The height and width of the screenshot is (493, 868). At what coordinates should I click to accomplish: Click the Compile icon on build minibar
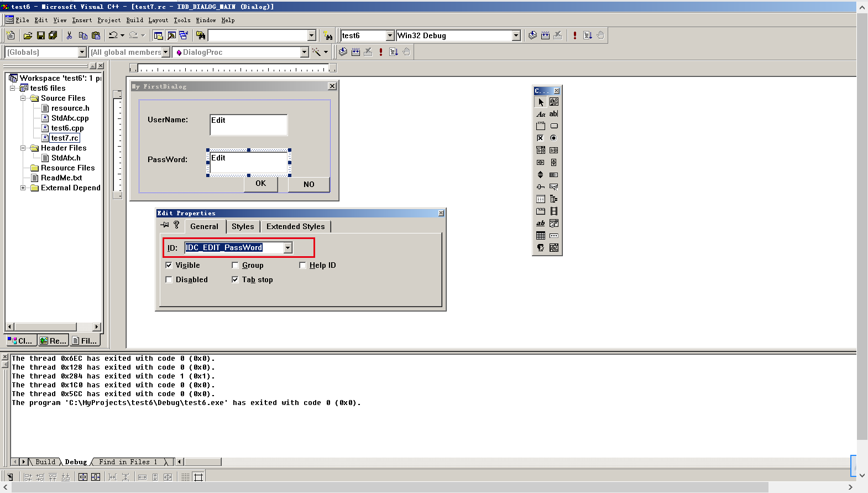[x=343, y=52]
